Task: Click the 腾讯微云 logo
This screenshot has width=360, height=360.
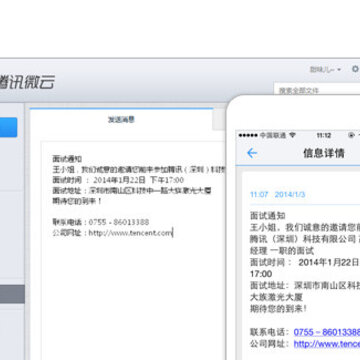Action: 27,82
